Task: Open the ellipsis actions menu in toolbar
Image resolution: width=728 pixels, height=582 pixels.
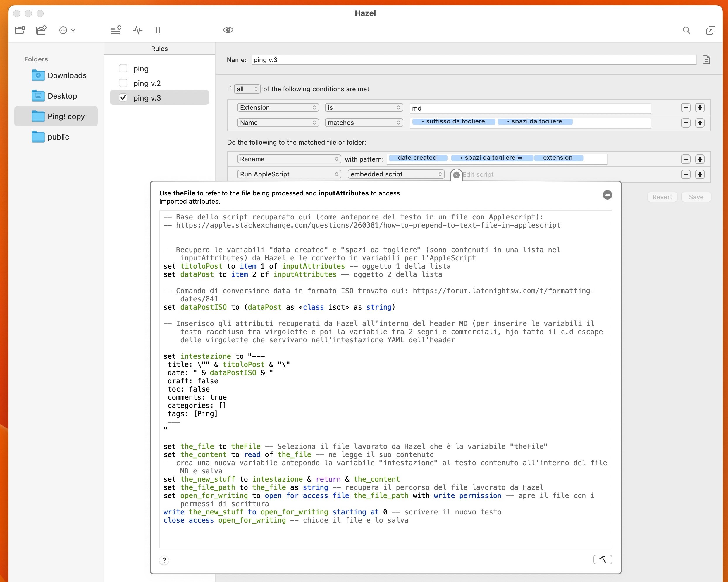Action: (x=67, y=30)
